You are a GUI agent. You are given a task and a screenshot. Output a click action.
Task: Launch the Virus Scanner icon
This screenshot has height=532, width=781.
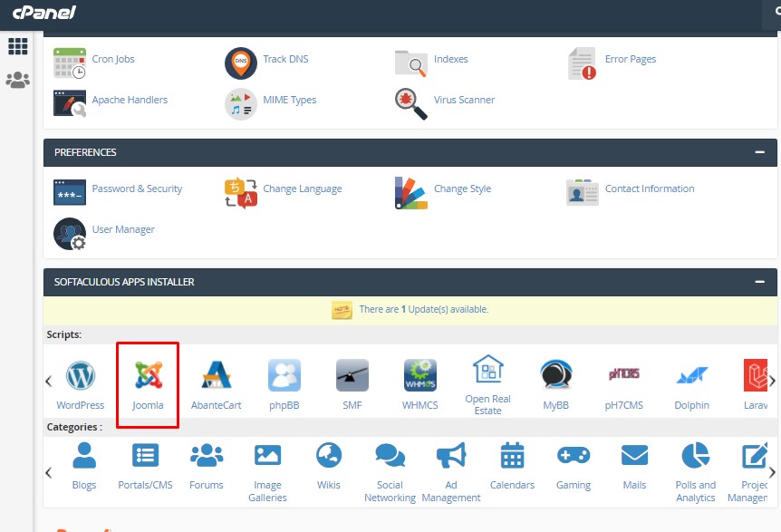tap(411, 104)
